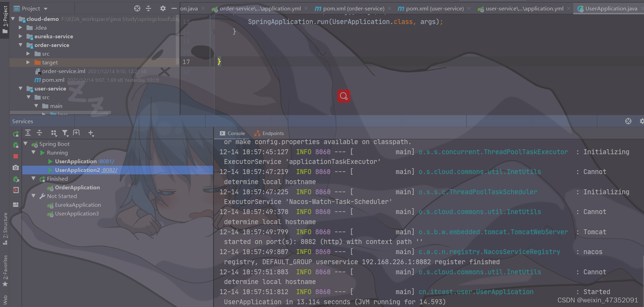Collapse the Running group
This screenshot has height=307, width=644.
[33, 152]
